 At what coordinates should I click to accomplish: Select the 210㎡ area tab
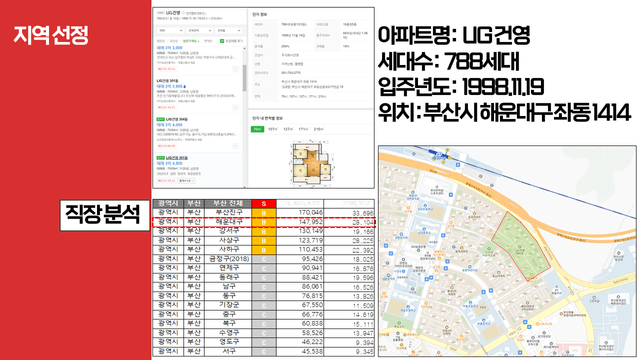coord(318,129)
